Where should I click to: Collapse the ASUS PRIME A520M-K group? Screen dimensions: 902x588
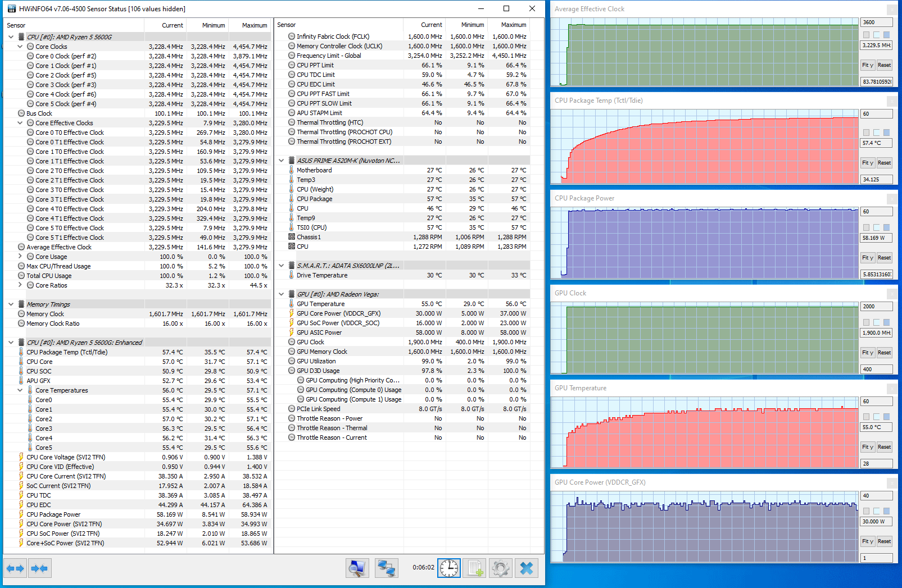click(x=282, y=161)
